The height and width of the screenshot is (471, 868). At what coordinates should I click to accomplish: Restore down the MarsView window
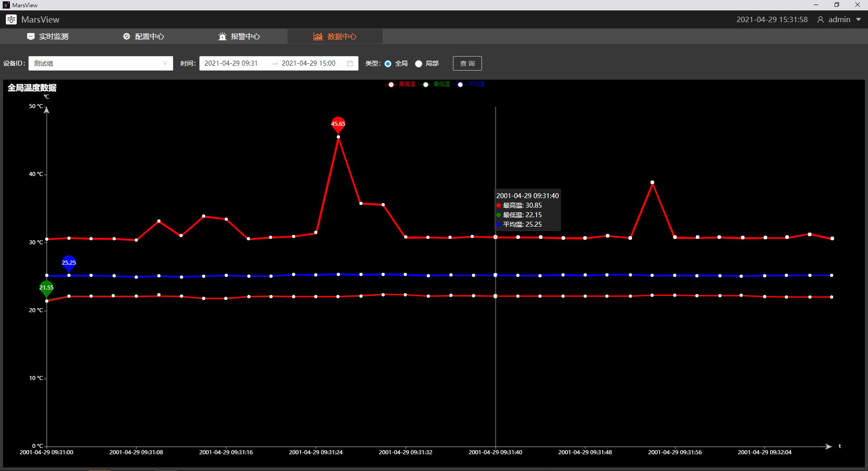click(x=837, y=5)
